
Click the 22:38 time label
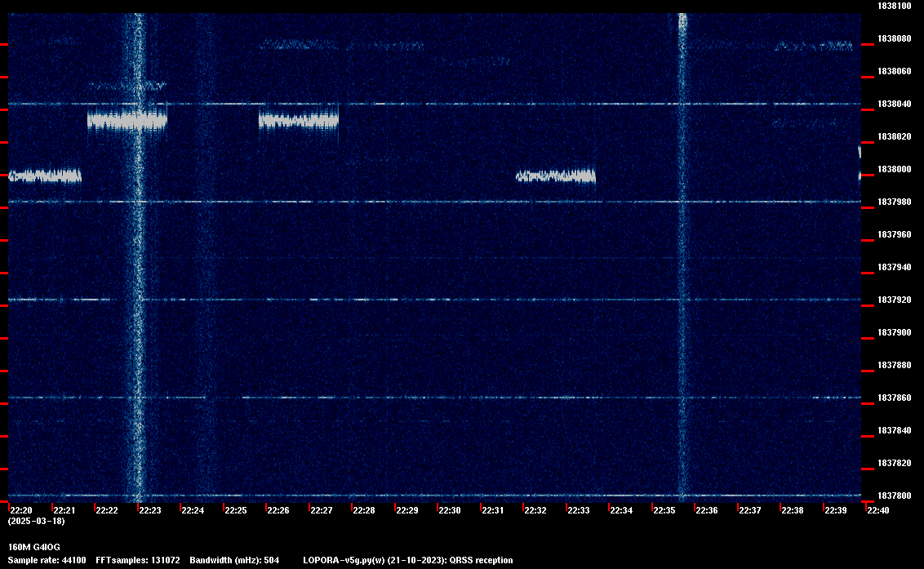point(792,510)
